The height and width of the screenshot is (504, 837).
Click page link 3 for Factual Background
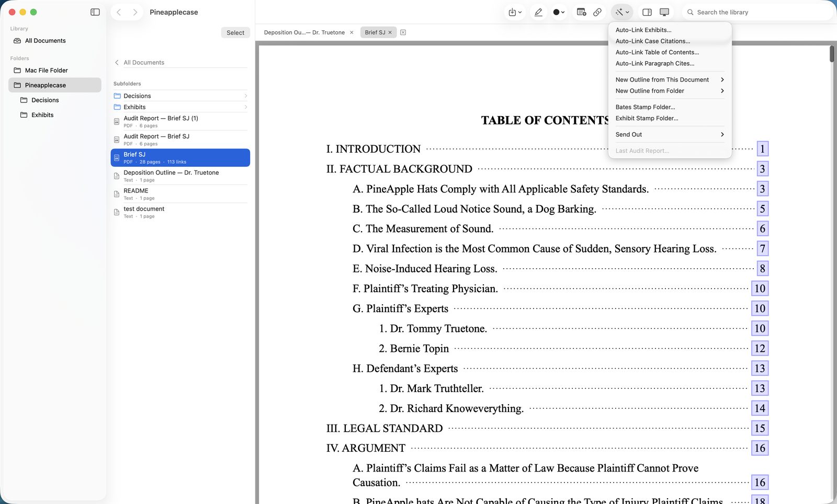pos(763,169)
